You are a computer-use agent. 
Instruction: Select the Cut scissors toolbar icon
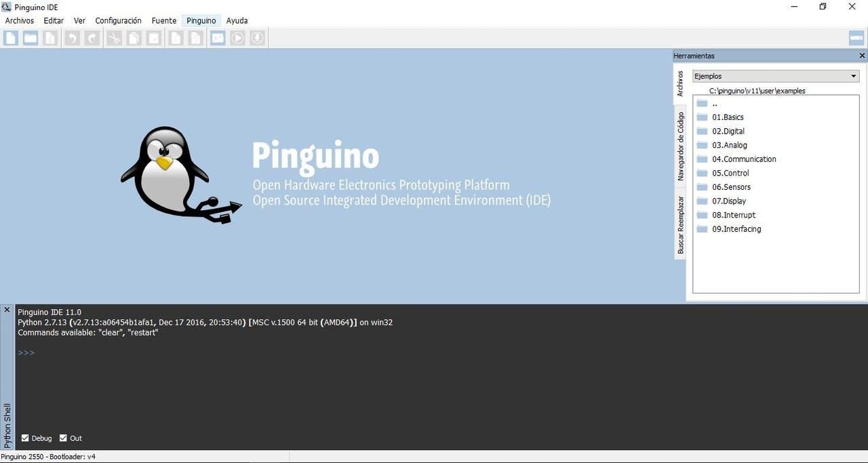click(113, 37)
